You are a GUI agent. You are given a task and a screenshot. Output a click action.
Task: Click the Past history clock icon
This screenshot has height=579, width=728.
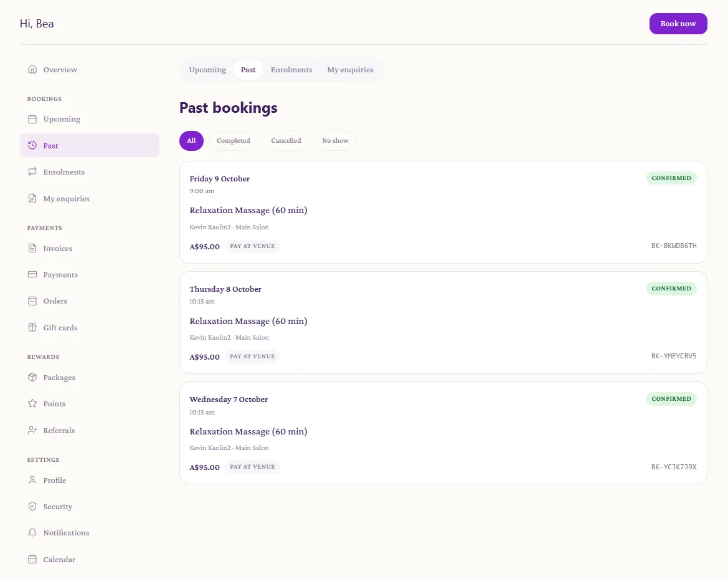tap(32, 145)
